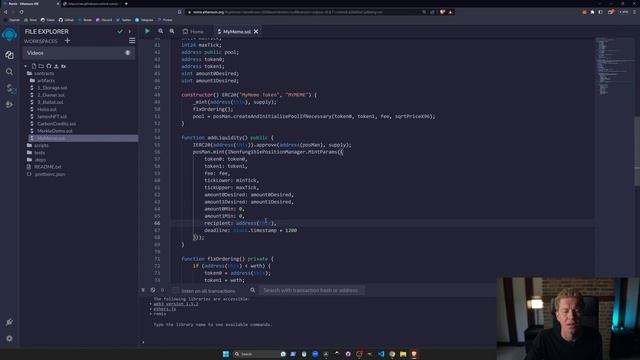Place cursor on line 66 recipient
640x360 pixels.
coord(240,223)
